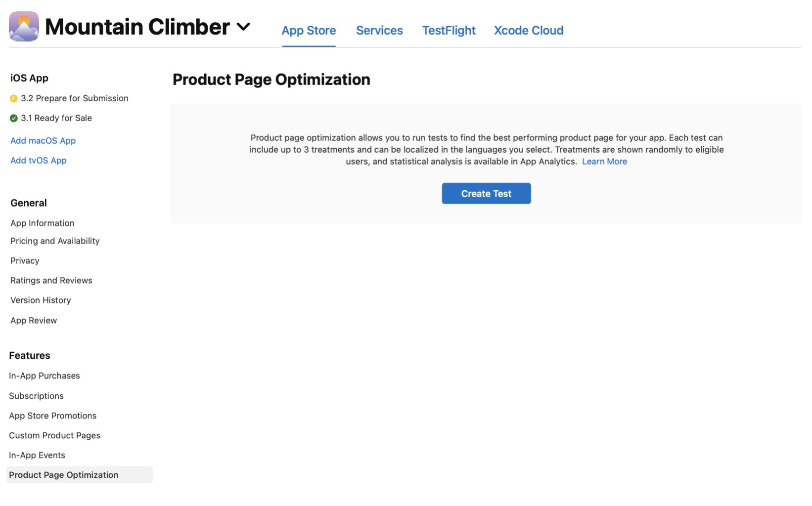This screenshot has height=506, width=812.
Task: Open In-App Purchases feature page
Action: [x=45, y=376]
